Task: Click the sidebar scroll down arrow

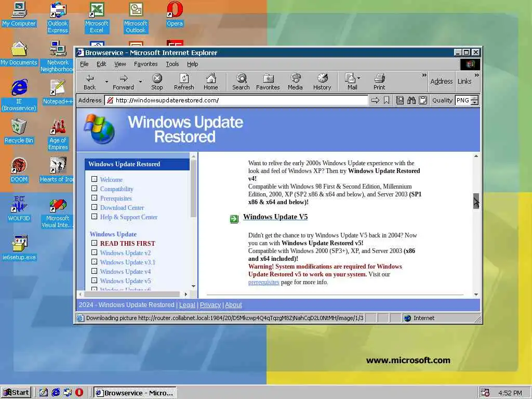Action: 193,286
